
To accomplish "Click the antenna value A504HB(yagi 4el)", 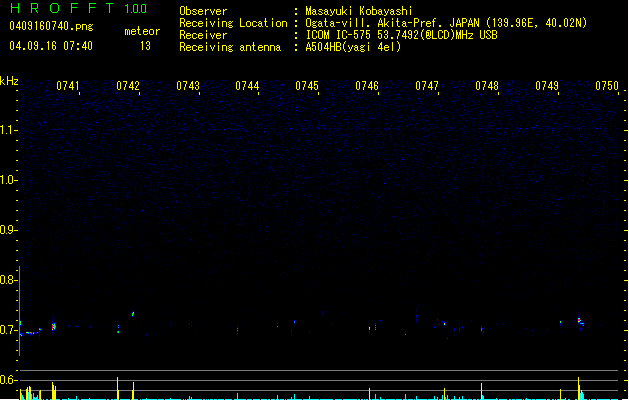I will 353,47.
